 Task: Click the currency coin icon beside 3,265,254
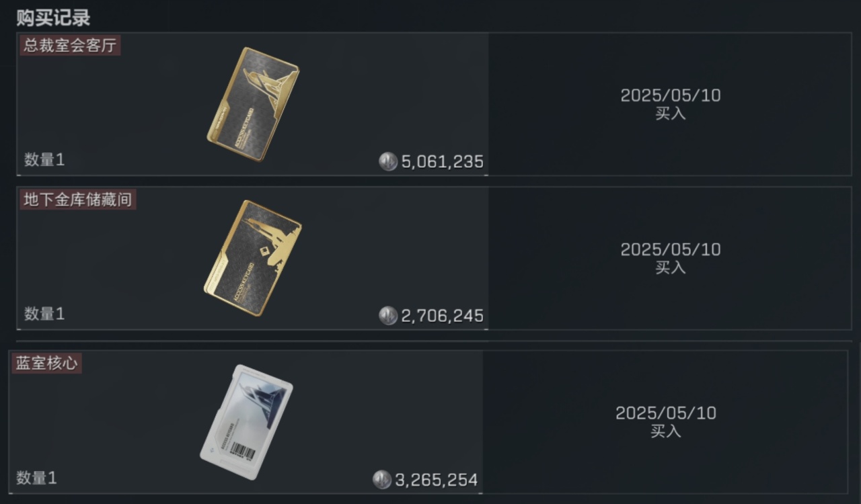coord(382,480)
